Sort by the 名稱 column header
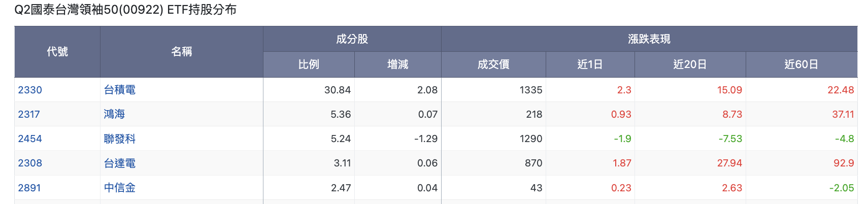This screenshot has height=204, width=868. click(x=182, y=52)
